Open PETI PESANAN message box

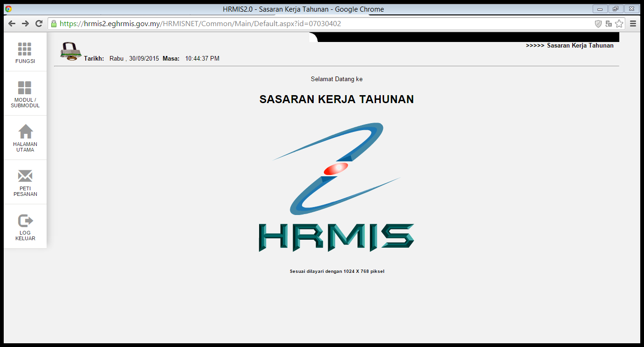click(25, 182)
